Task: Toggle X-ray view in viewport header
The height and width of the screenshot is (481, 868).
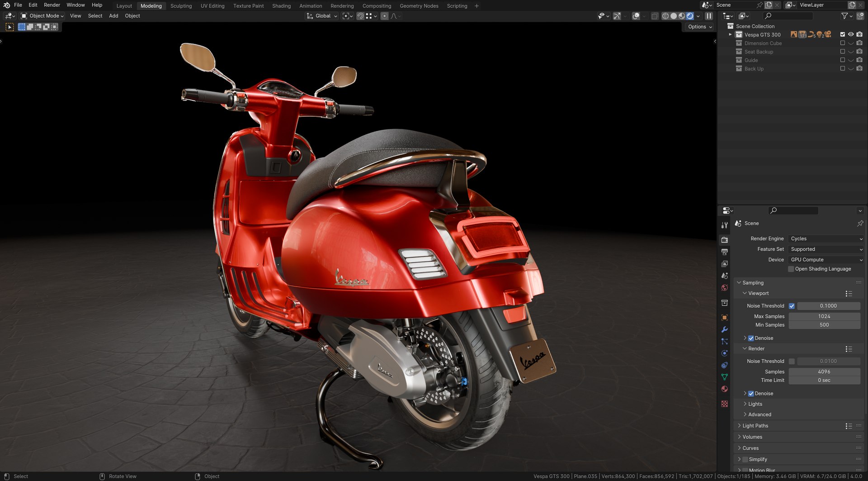Action: [x=655, y=16]
